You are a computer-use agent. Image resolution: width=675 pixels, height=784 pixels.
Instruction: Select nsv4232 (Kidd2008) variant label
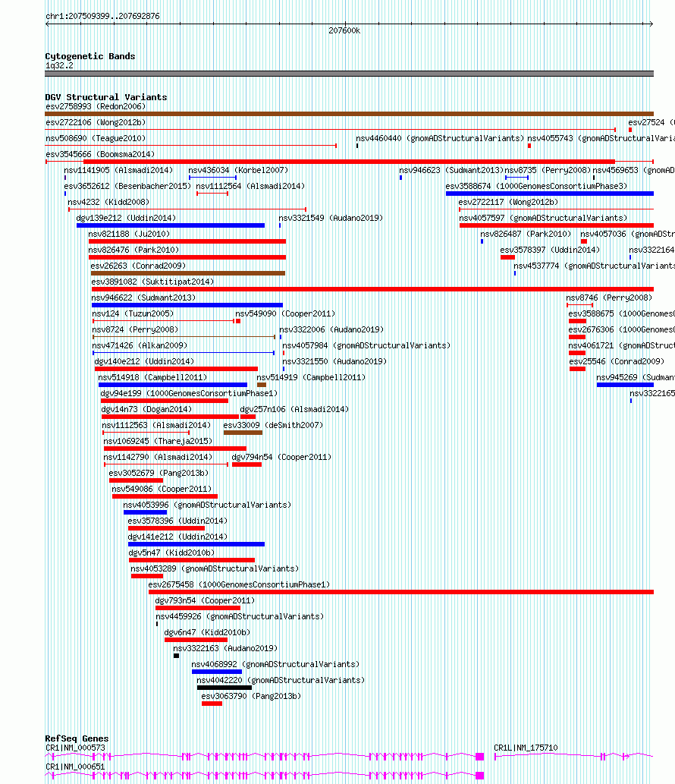108,203
